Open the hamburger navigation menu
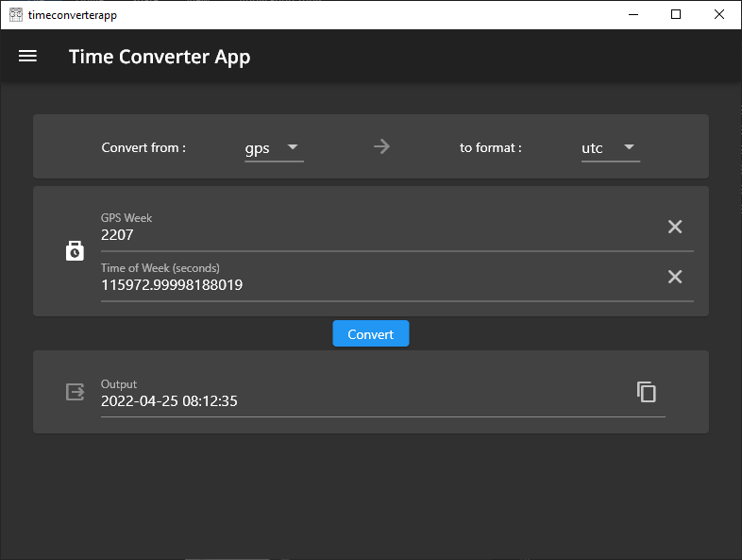742x560 pixels. coord(28,56)
